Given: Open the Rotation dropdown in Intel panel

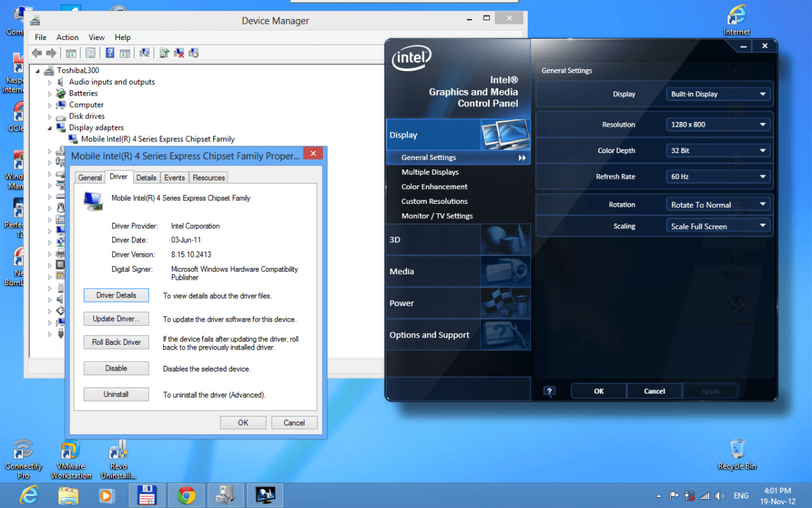Looking at the screenshot, I should point(719,205).
